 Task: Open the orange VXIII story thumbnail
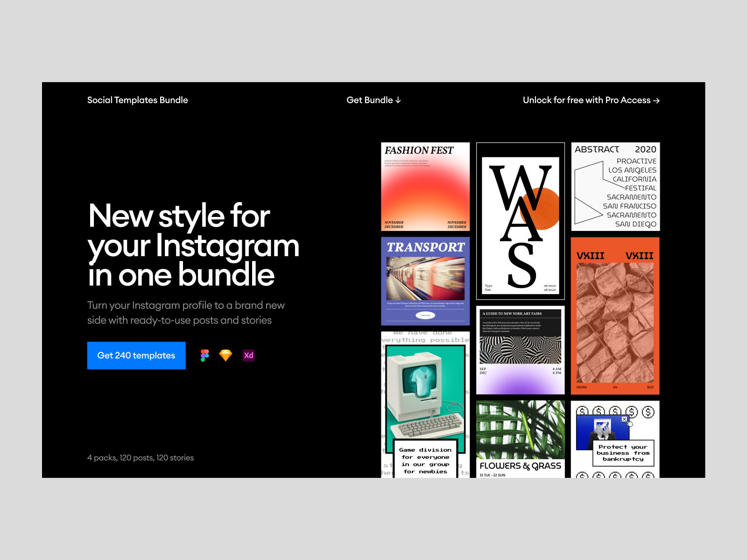click(615, 316)
